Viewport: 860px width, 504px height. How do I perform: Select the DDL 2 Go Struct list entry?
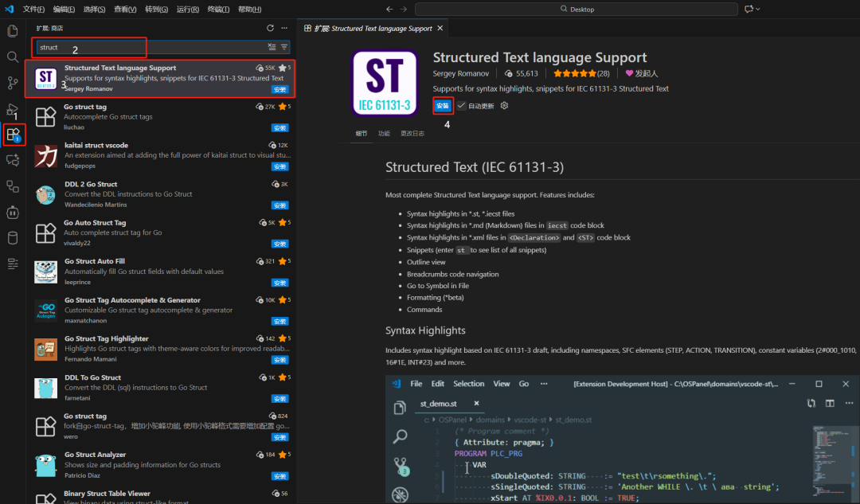[161, 195]
